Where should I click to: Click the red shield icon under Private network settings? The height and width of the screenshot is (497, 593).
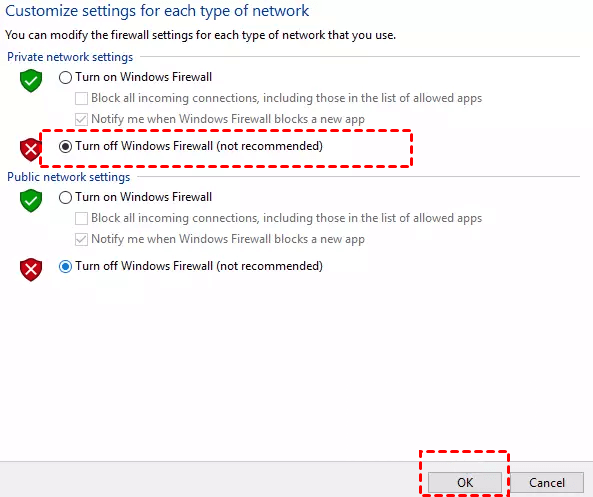[31, 150]
